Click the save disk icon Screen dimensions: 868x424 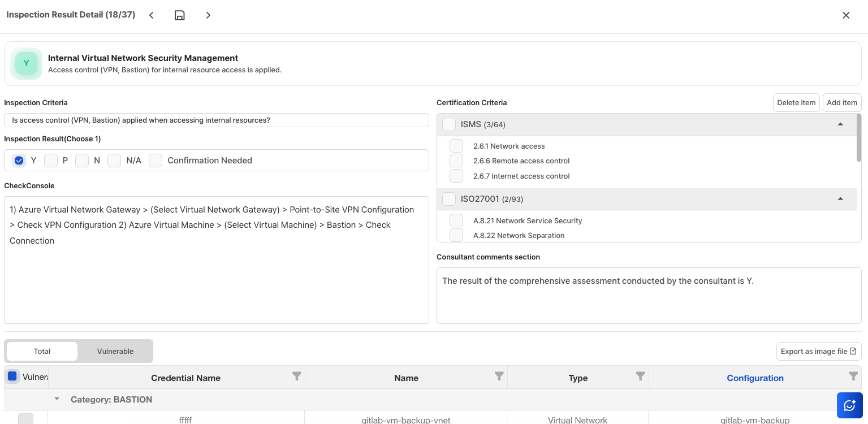[x=179, y=15]
